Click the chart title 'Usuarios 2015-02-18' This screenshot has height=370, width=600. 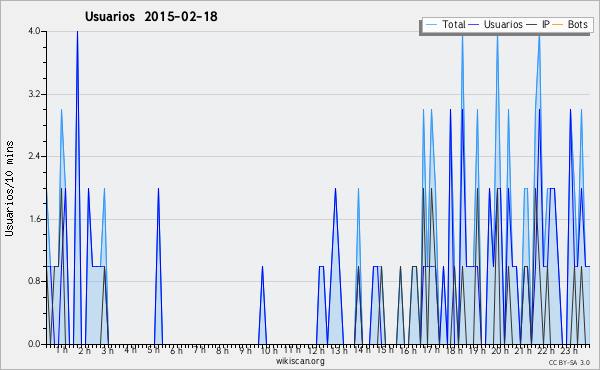151,16
